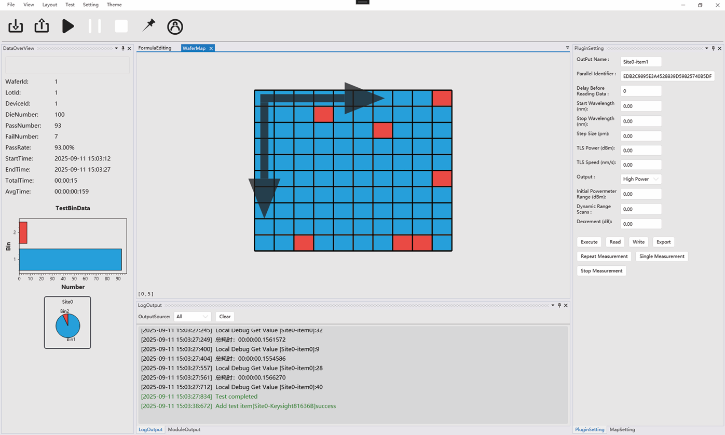725x435 pixels.
Task: Open the Layout menu
Action: (x=49, y=5)
